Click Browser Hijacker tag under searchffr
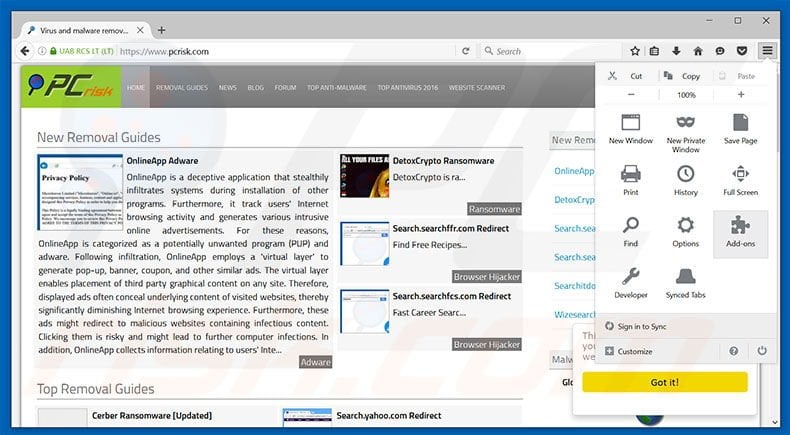Image resolution: width=790 pixels, height=435 pixels. pyautogui.click(x=487, y=277)
